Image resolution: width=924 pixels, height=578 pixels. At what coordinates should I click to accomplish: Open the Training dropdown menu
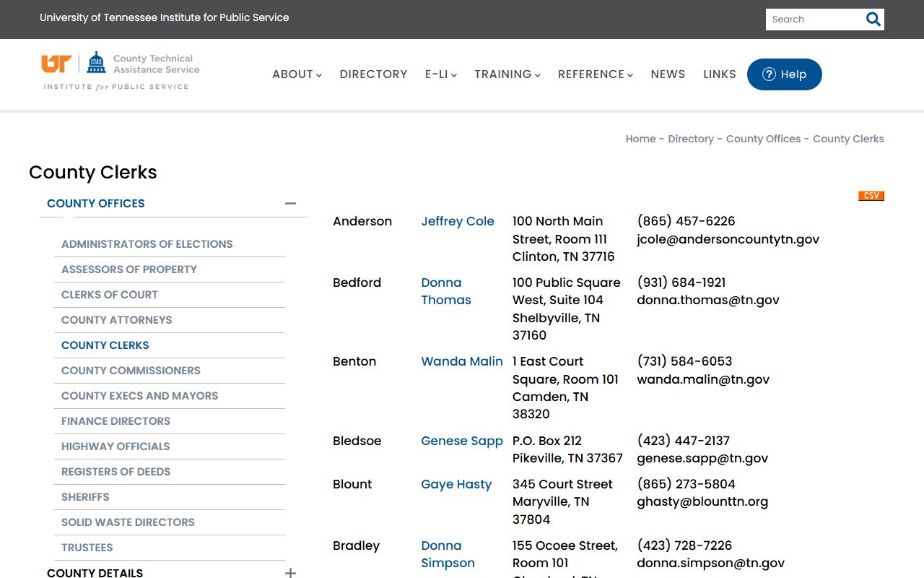(x=507, y=74)
